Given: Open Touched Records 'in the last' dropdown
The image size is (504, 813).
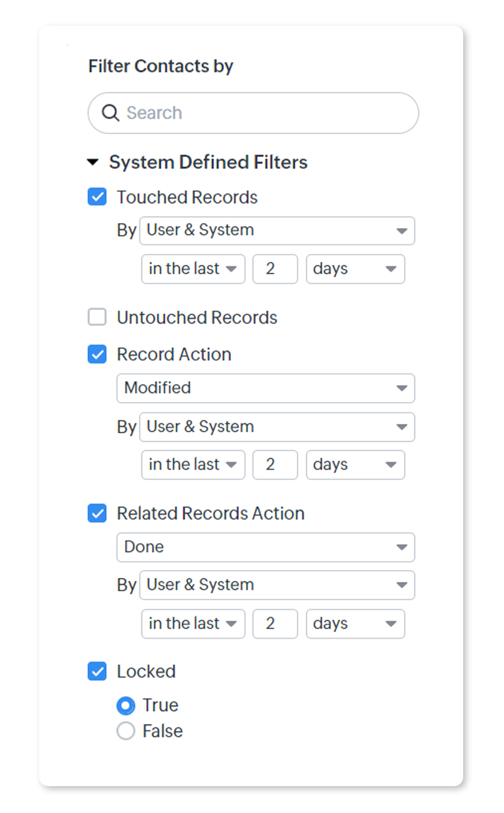Looking at the screenshot, I should click(x=193, y=269).
